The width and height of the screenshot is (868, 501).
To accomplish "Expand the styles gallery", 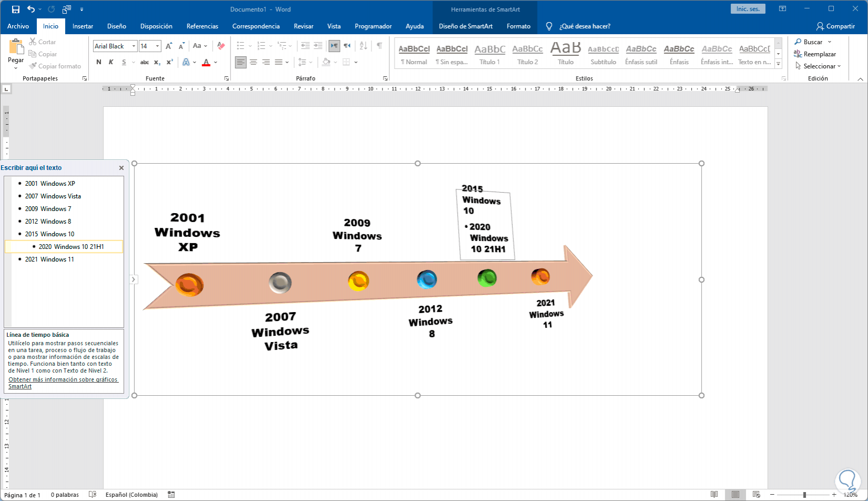I will (x=779, y=64).
